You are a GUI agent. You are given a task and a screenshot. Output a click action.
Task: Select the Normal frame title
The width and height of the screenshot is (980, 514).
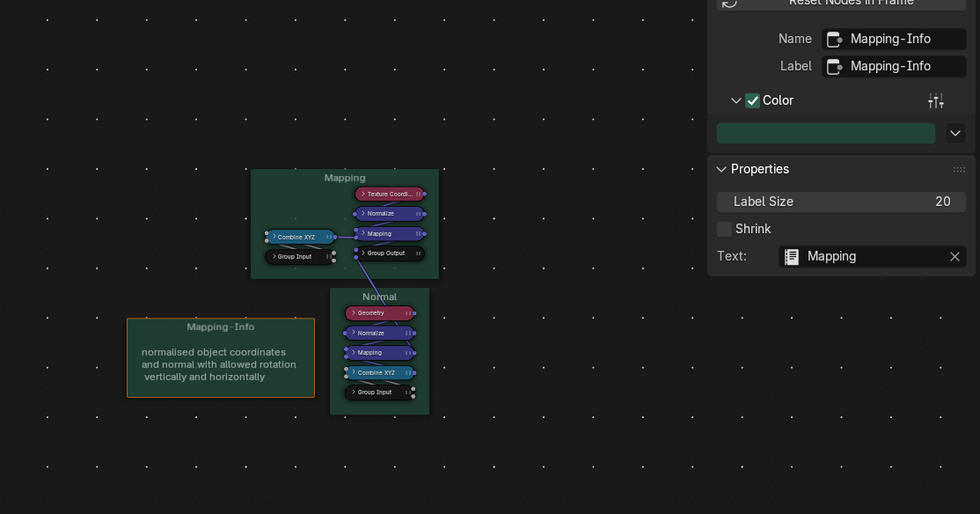click(379, 297)
